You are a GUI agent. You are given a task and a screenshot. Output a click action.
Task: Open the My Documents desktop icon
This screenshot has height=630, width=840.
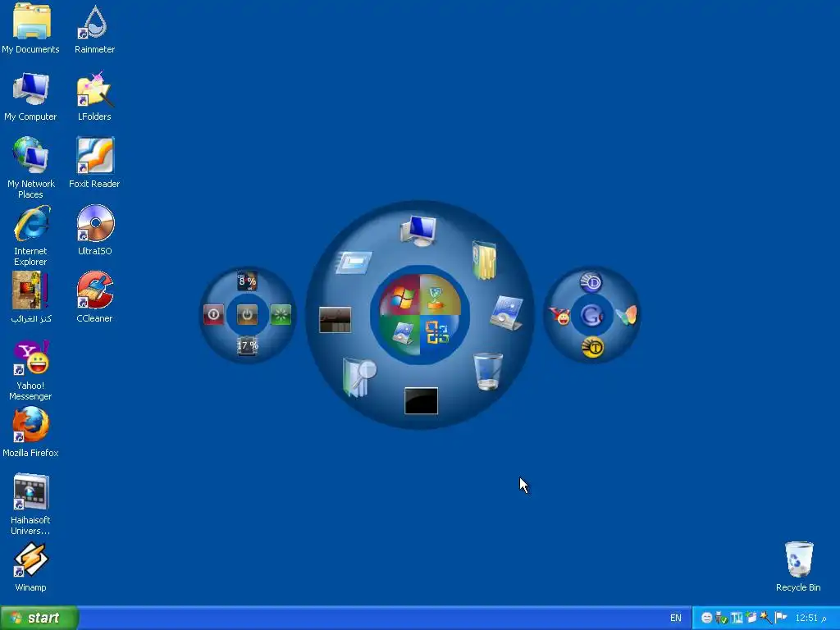pyautogui.click(x=30, y=29)
